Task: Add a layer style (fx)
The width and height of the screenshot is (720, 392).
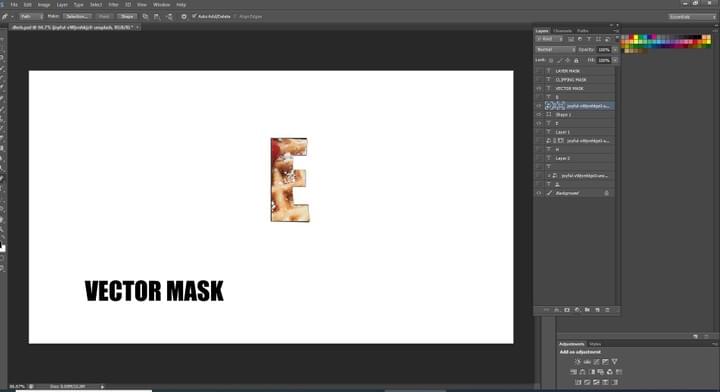Action: pyautogui.click(x=557, y=310)
